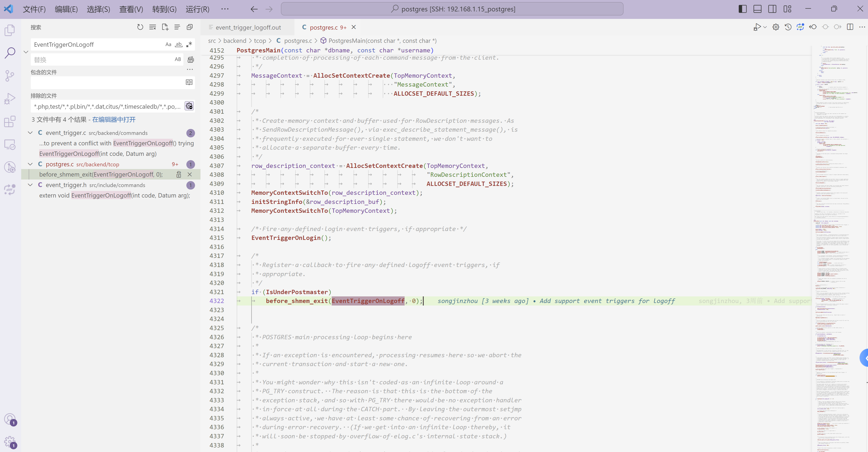View search results as tree

click(x=177, y=27)
